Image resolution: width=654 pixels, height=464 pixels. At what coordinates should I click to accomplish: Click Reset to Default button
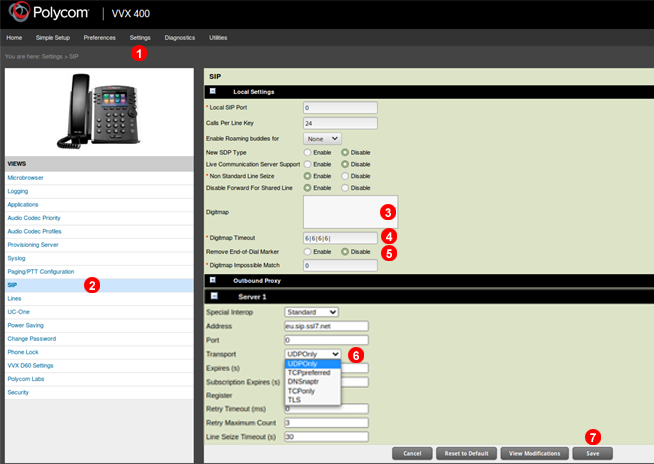pyautogui.click(x=466, y=453)
